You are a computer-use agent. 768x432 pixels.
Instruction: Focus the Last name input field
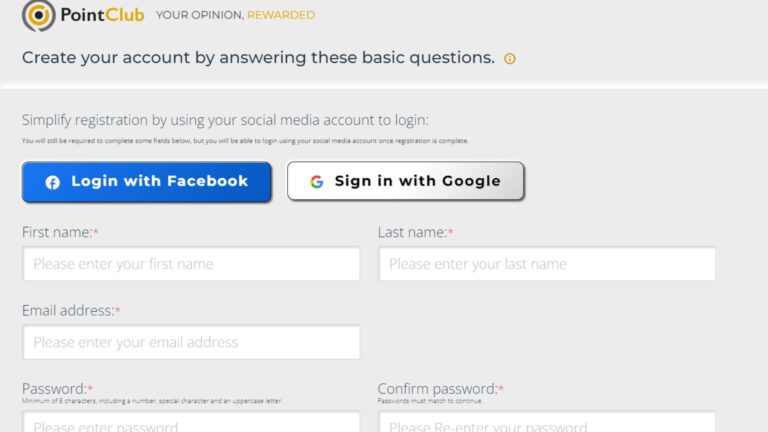[547, 264]
